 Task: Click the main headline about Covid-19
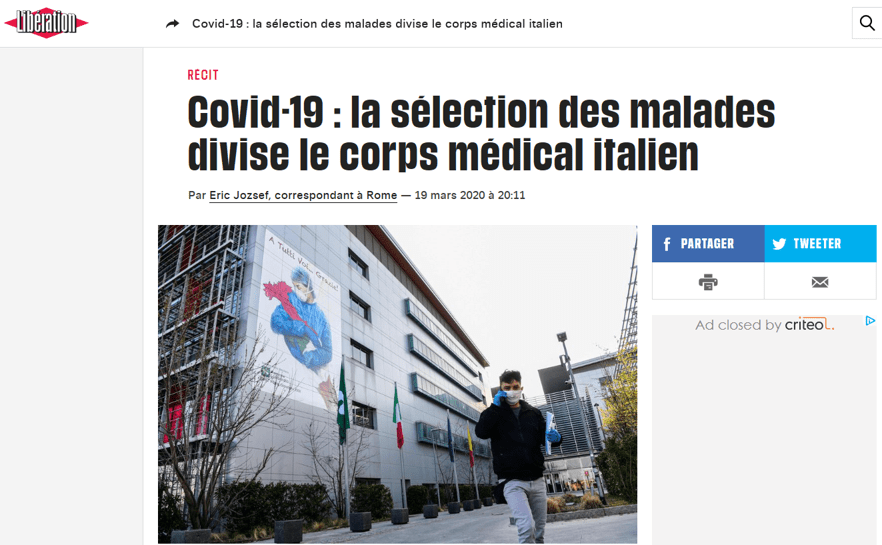tap(482, 133)
